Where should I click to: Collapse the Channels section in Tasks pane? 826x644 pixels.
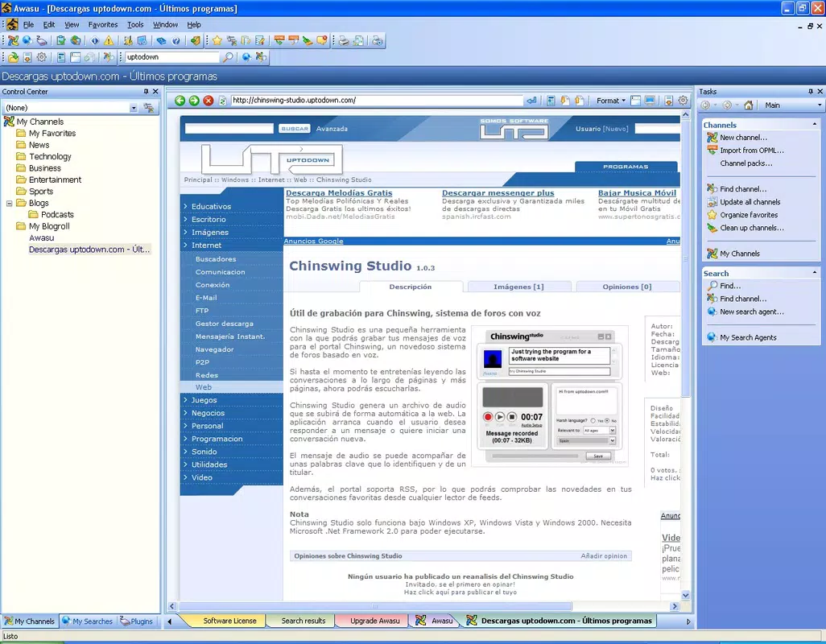pos(815,125)
